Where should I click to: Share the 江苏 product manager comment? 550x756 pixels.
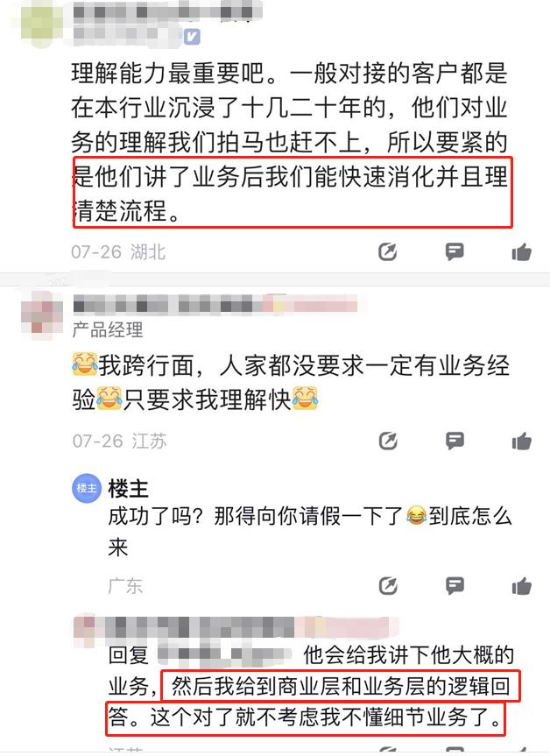(388, 441)
